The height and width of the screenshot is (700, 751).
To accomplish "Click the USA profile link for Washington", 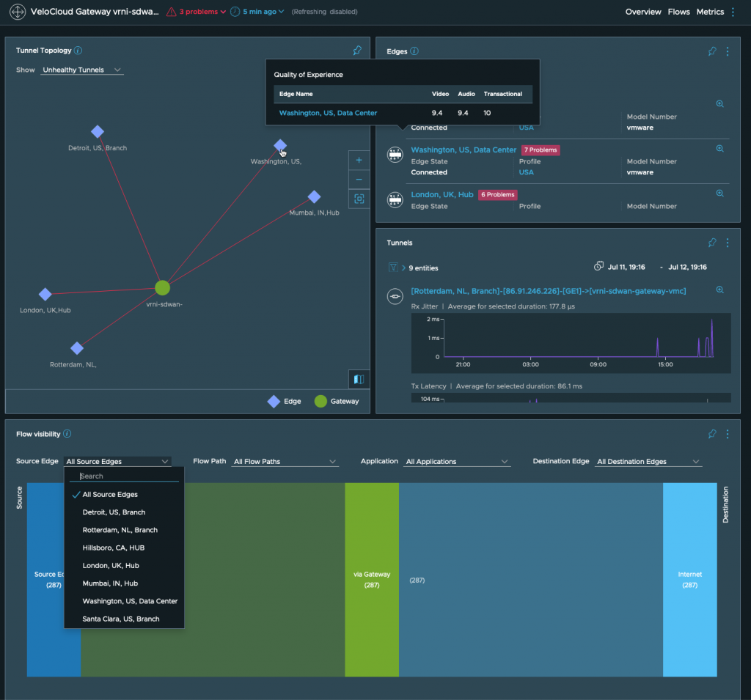I will point(526,172).
